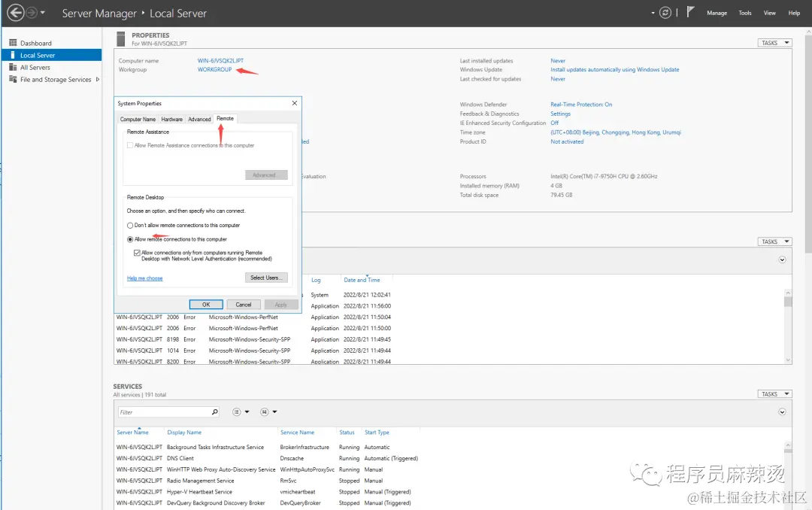Open the Install updates automatically link
This screenshot has width=812, height=510.
point(615,69)
